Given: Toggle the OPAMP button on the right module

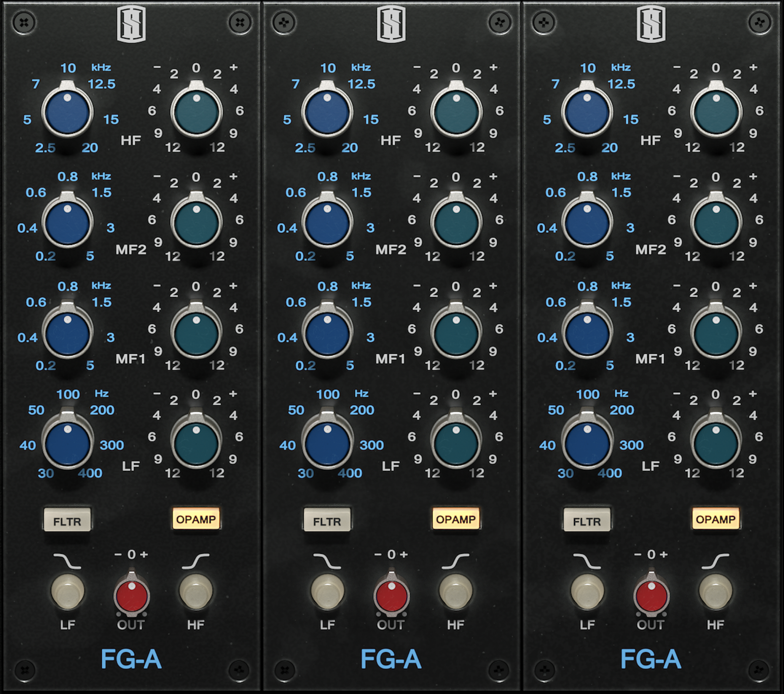Looking at the screenshot, I should 716,519.
